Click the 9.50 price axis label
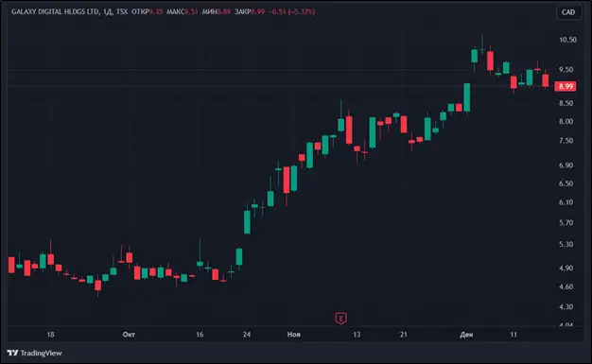The width and height of the screenshot is (592, 364). 566,69
